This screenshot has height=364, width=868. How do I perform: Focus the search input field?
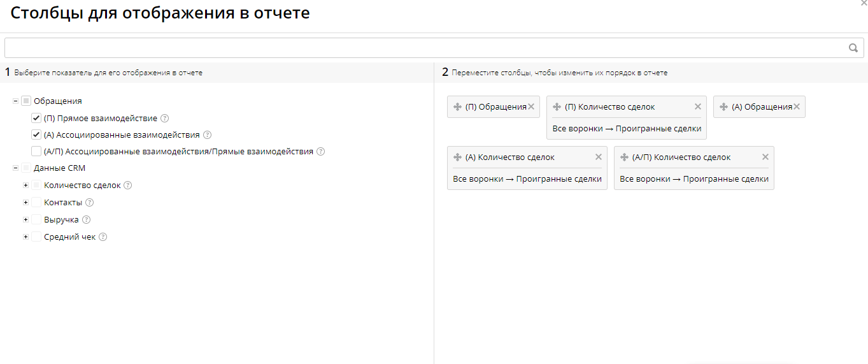click(x=420, y=48)
